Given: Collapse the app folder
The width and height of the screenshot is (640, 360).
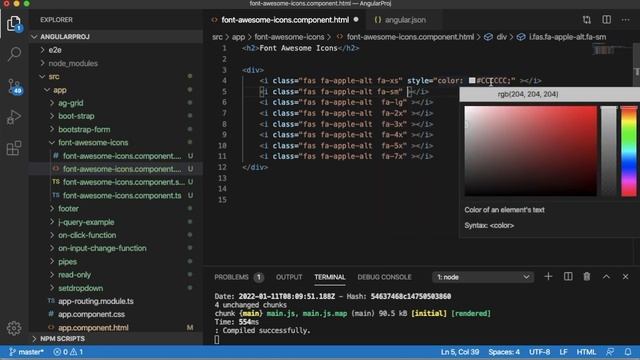Looking at the screenshot, I should click(116, 90).
